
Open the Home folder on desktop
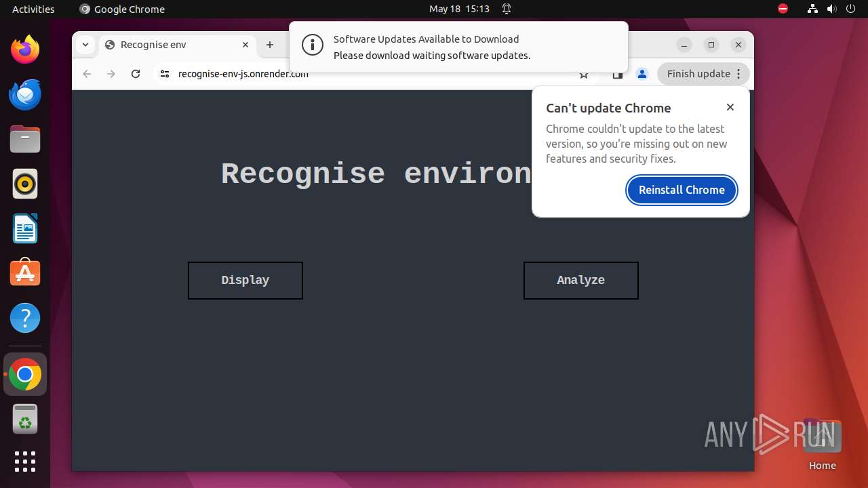click(x=822, y=444)
